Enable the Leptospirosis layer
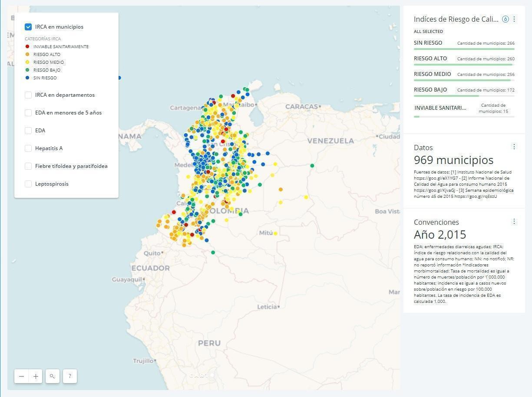Image resolution: width=532 pixels, height=397 pixels. 28,184
